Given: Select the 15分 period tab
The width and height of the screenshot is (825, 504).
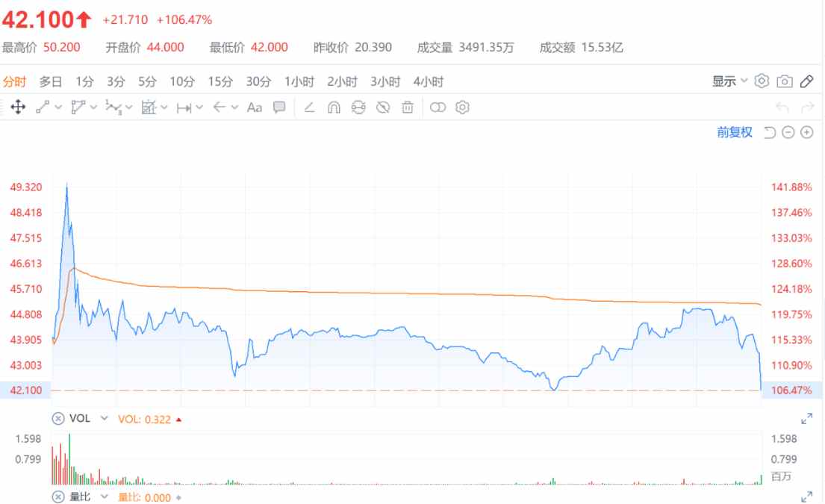Looking at the screenshot, I should click(220, 82).
